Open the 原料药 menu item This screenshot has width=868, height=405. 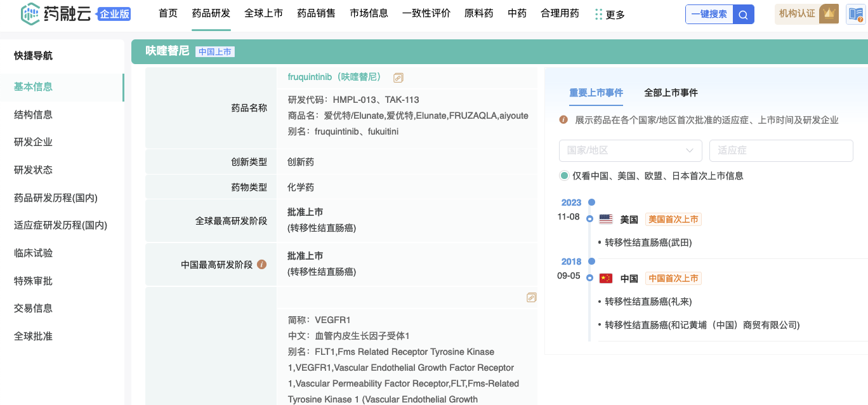point(479,13)
